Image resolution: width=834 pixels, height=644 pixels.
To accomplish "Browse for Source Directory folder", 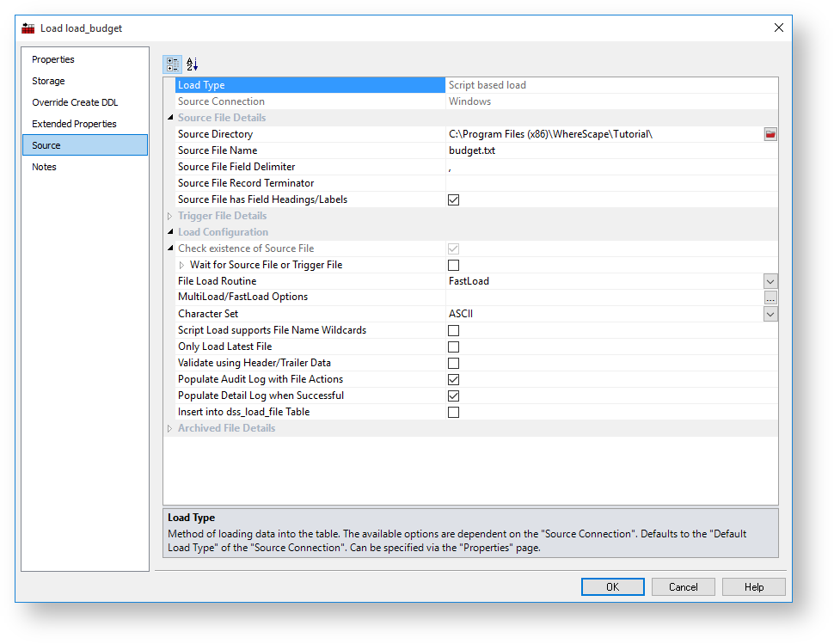I will point(770,134).
